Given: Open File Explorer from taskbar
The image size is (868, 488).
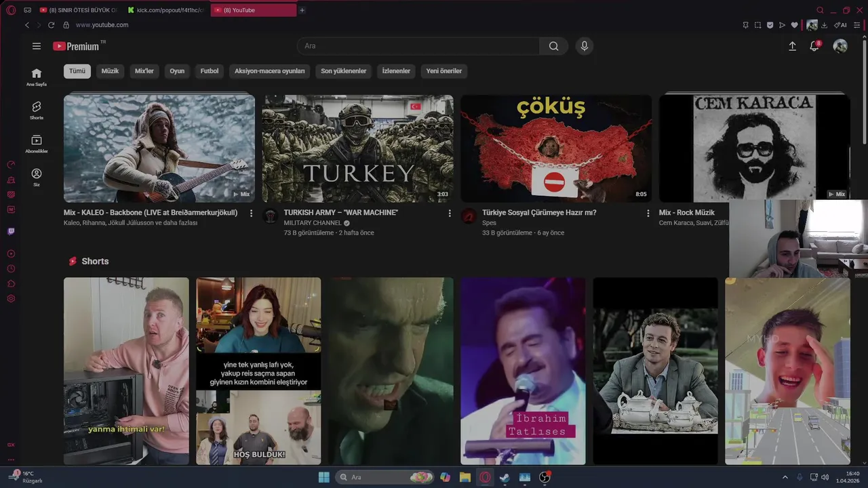Looking at the screenshot, I should click(465, 477).
